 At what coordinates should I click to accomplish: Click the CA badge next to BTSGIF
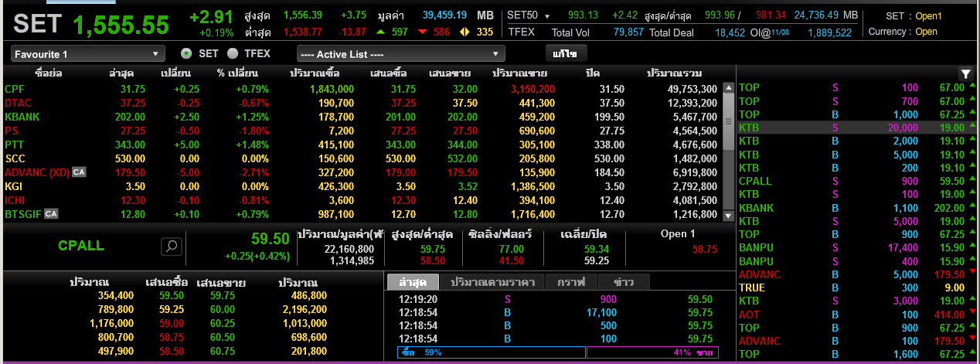click(x=51, y=214)
